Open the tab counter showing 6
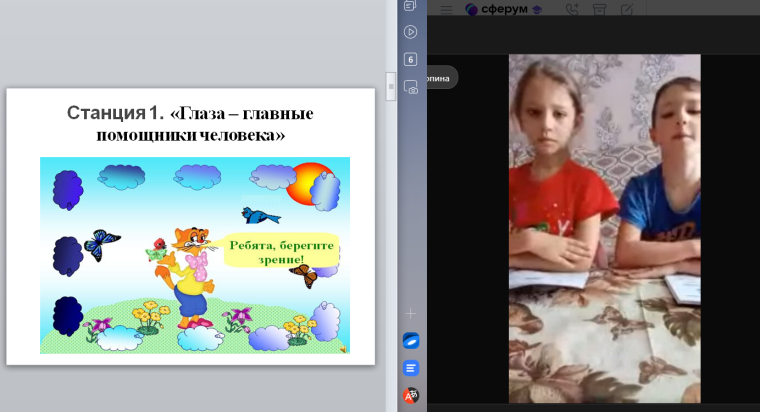This screenshot has height=412, width=760. point(411,59)
